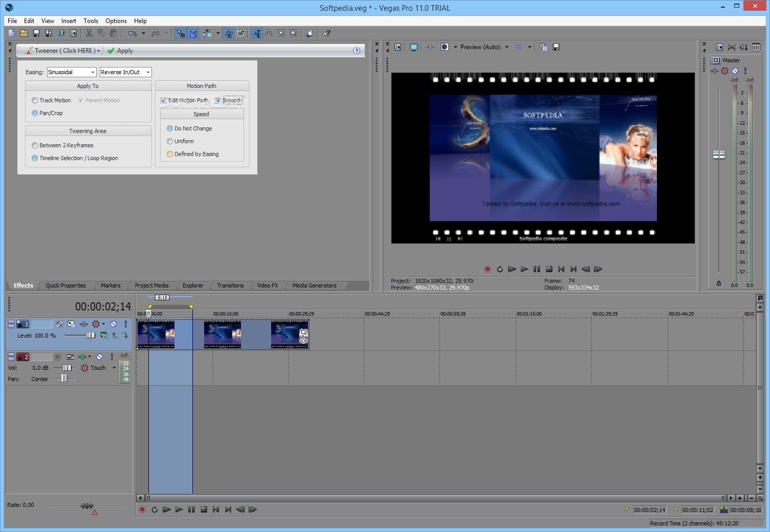Open the Tools menu
The width and height of the screenshot is (770, 532).
pos(91,21)
